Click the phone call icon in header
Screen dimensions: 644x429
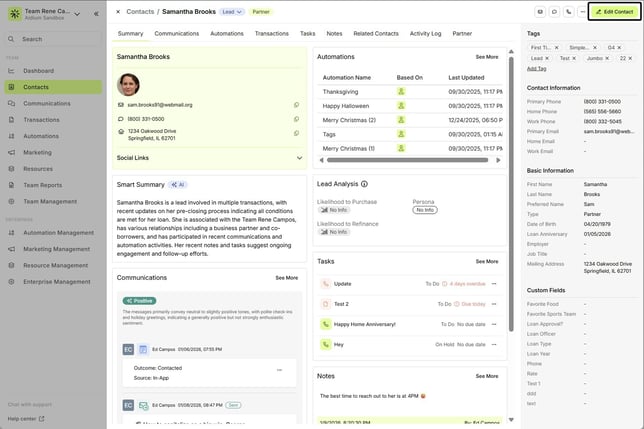(x=568, y=12)
